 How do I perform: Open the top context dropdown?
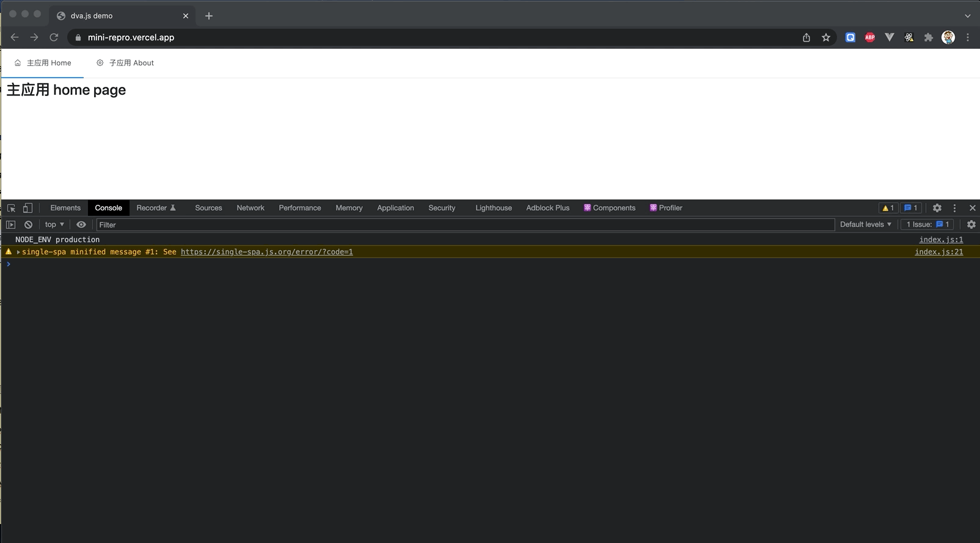click(x=54, y=224)
